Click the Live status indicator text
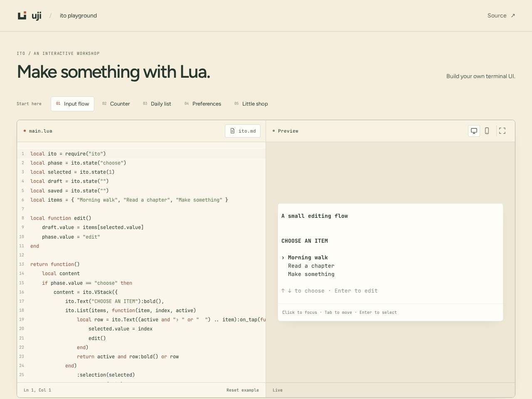532x399 pixels. pos(278,390)
